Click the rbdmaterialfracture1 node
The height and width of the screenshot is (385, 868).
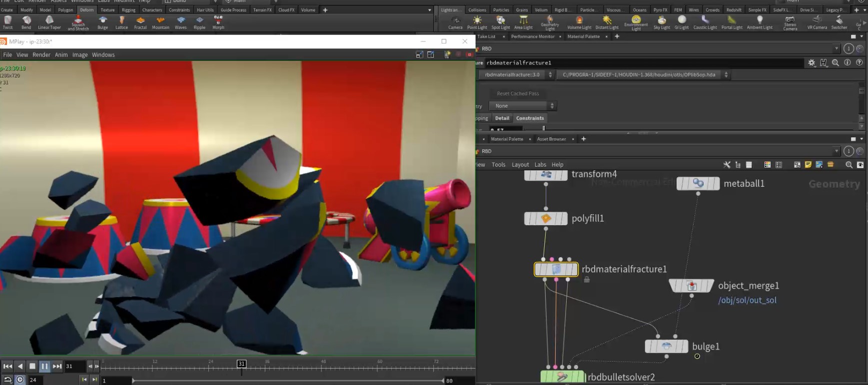556,269
